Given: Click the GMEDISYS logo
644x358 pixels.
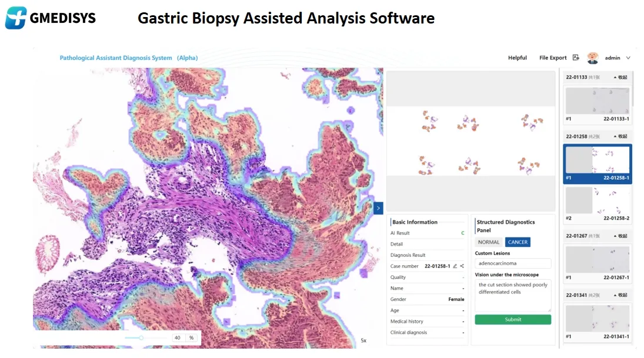Looking at the screenshot, I should [x=51, y=18].
